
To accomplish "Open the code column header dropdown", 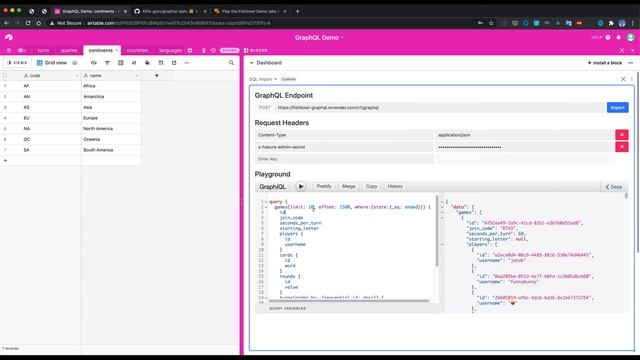I will [x=76, y=76].
